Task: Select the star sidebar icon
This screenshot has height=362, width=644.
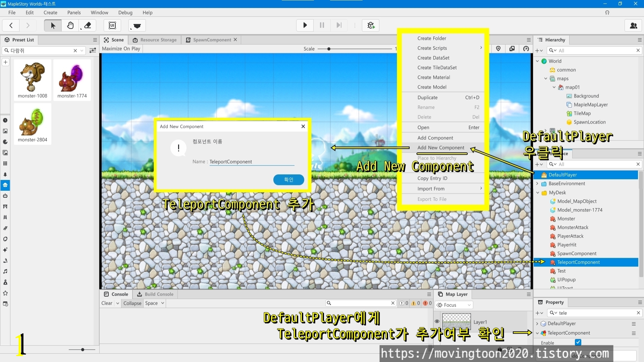Action: (x=5, y=293)
